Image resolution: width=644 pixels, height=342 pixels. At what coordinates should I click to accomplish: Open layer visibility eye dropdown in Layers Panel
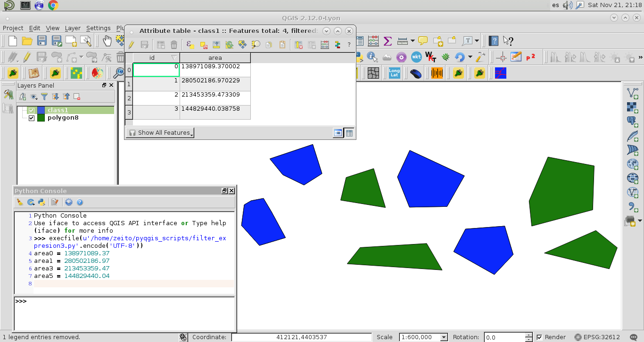[x=34, y=97]
